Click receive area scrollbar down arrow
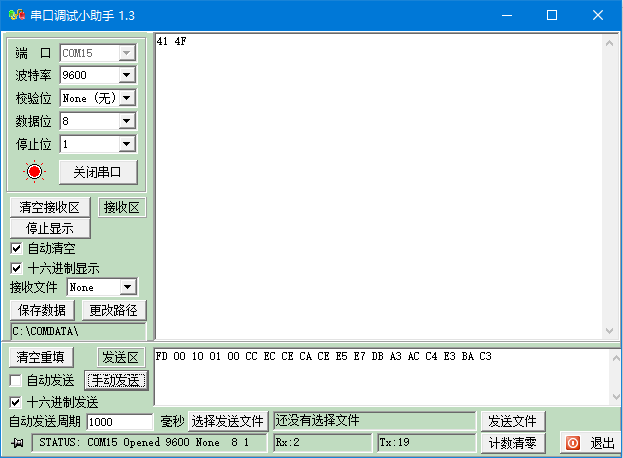Viewport: 623px width, 458px height. tap(609, 330)
